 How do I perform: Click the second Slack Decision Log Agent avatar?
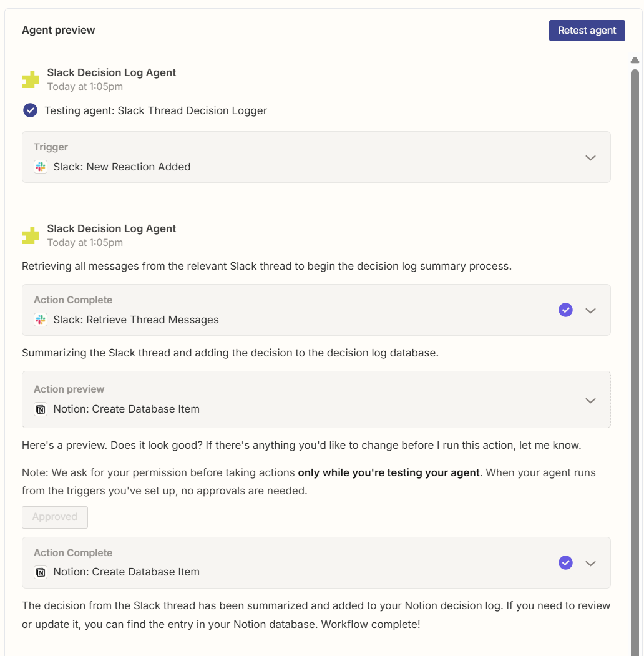coord(30,235)
